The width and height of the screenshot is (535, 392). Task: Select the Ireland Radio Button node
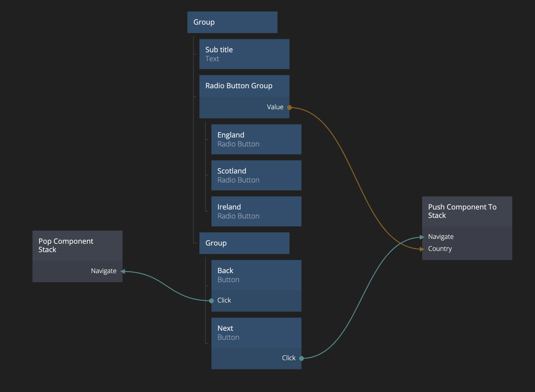[x=256, y=211]
